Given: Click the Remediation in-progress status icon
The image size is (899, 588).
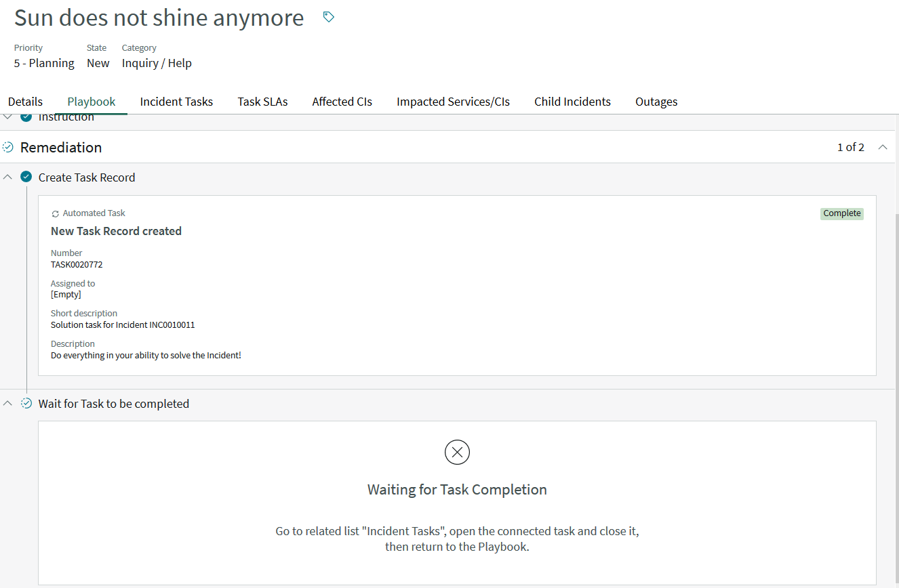Looking at the screenshot, I should pos(8,147).
